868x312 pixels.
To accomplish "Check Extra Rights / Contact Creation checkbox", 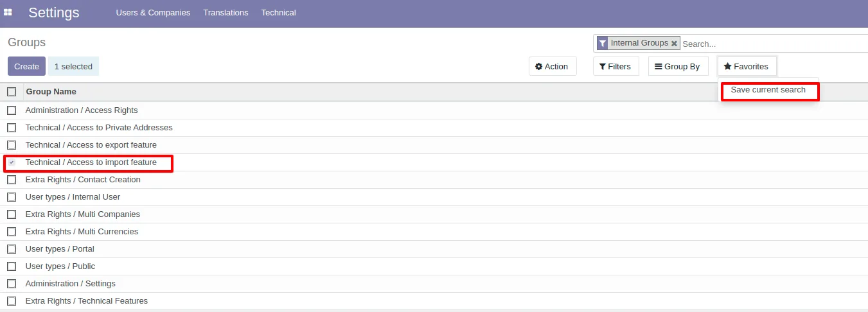I will 12,180.
